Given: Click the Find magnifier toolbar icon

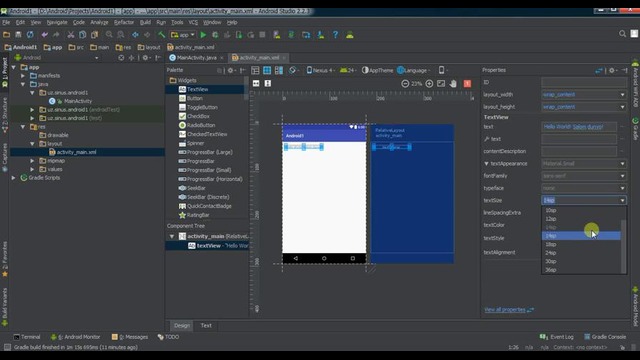Looking at the screenshot, I should tap(109, 35).
